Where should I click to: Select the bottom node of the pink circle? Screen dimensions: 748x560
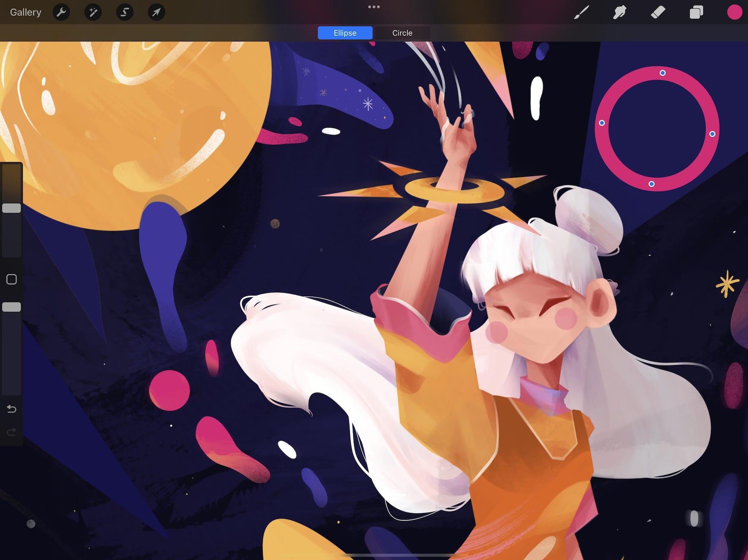click(651, 184)
